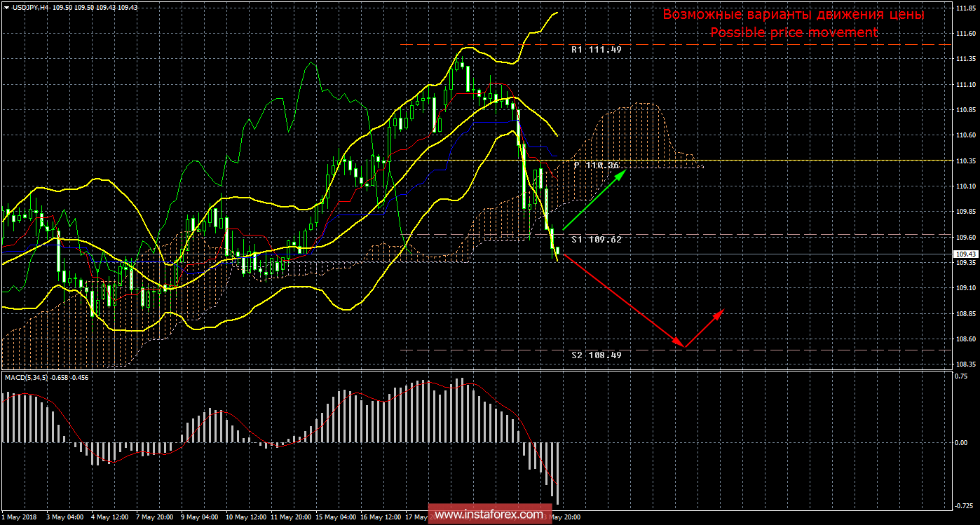980x525 pixels.
Task: Click the 108.35 price axis label
Action: [966, 364]
